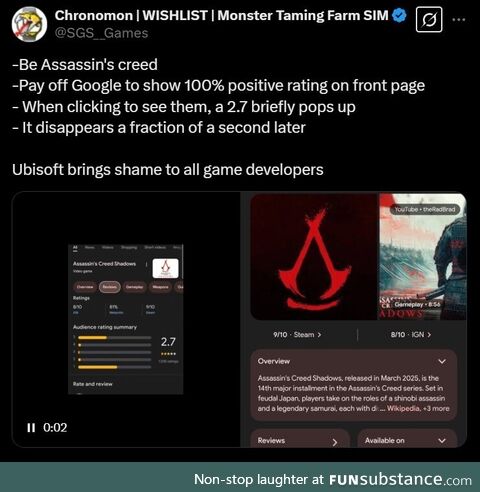Click the red Assassin's Creed Shadows logo

pos(314,257)
